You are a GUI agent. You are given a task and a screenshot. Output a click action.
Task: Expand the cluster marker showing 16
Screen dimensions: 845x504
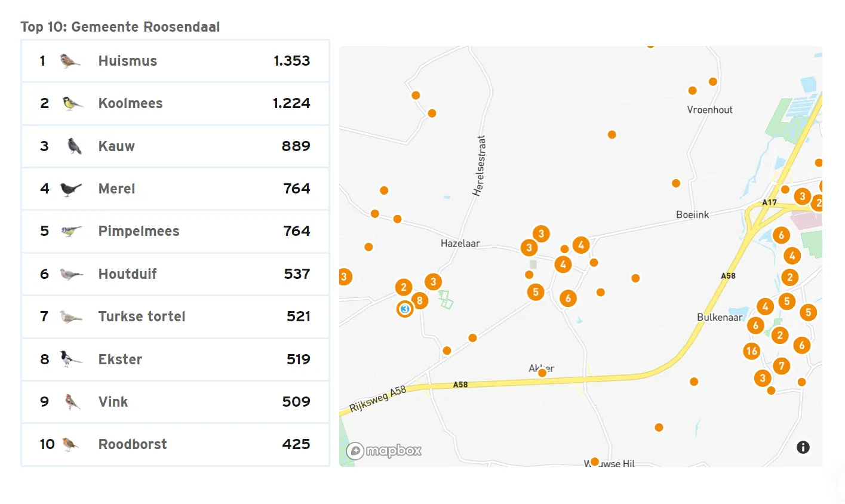pyautogui.click(x=752, y=351)
